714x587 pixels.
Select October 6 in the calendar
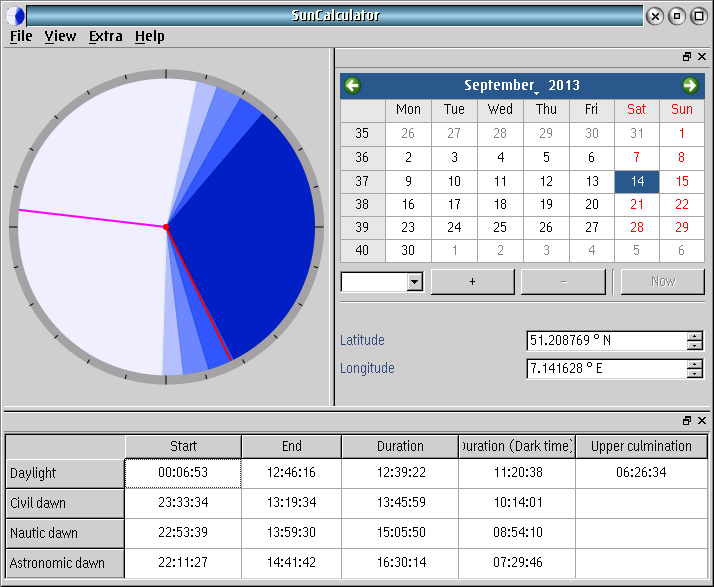pos(682,250)
